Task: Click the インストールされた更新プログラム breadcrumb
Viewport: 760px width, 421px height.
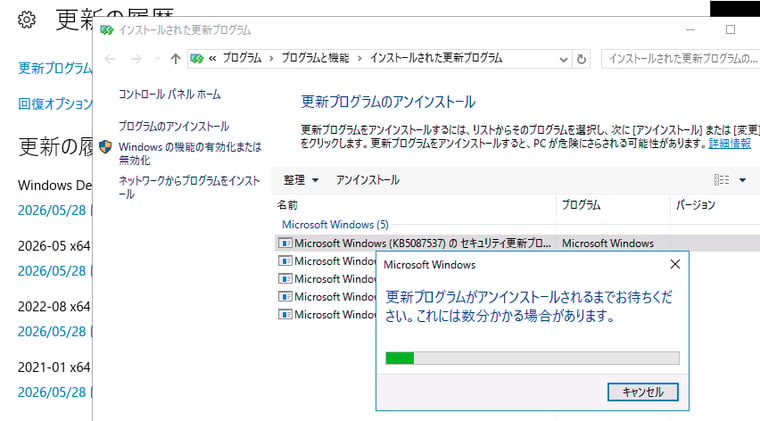Action: click(x=436, y=59)
